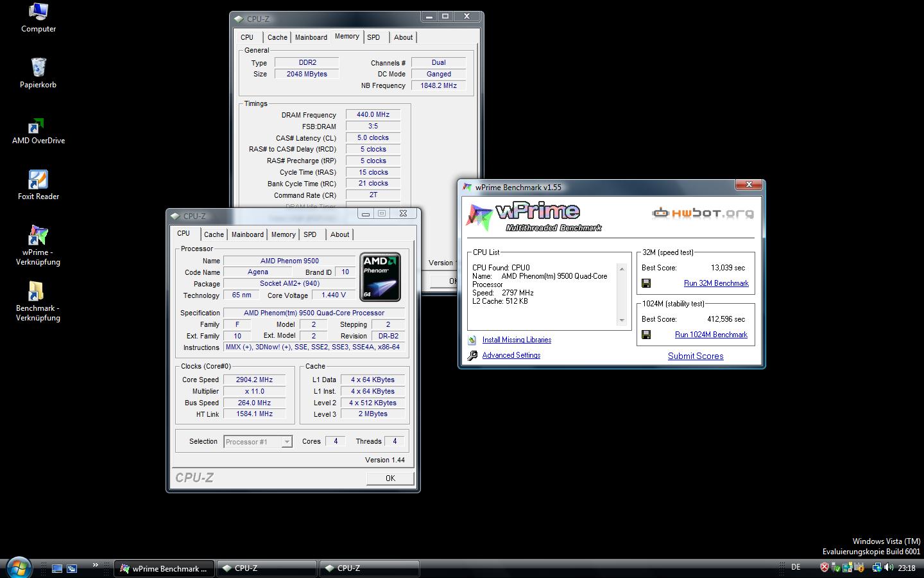Viewport: 924px width, 578px height.
Task: Click the hwbot.org logo in wPrime
Action: pos(703,213)
